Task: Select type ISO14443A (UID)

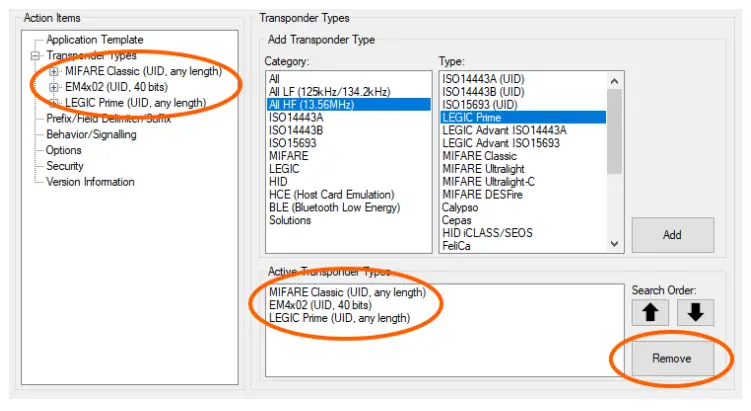Action: coord(523,79)
